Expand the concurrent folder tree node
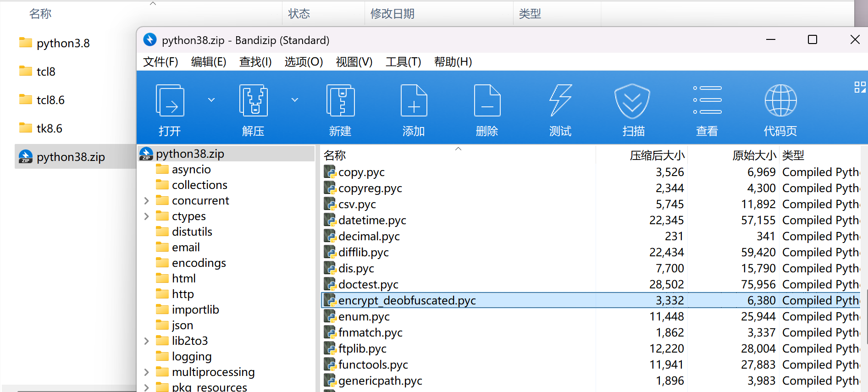 (147, 200)
